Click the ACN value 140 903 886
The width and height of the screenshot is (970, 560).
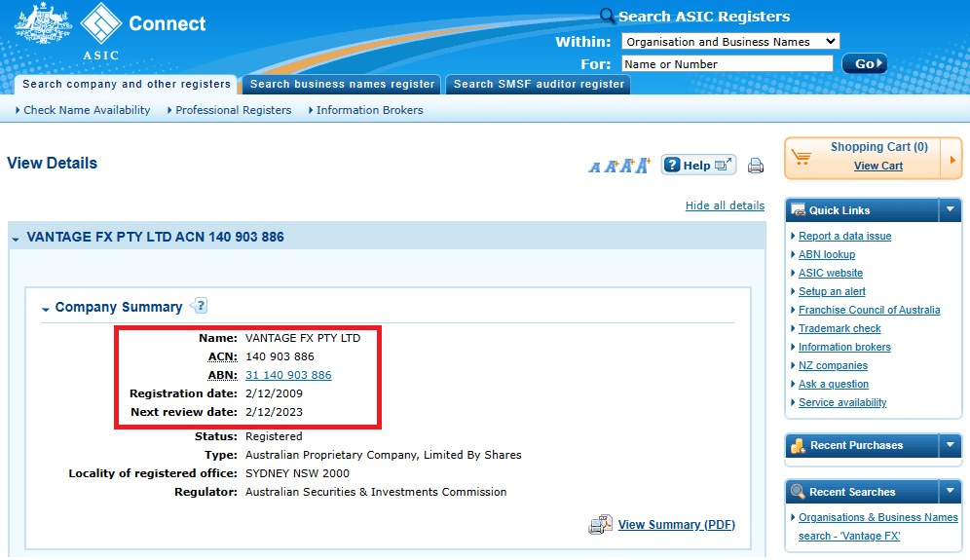click(x=280, y=356)
